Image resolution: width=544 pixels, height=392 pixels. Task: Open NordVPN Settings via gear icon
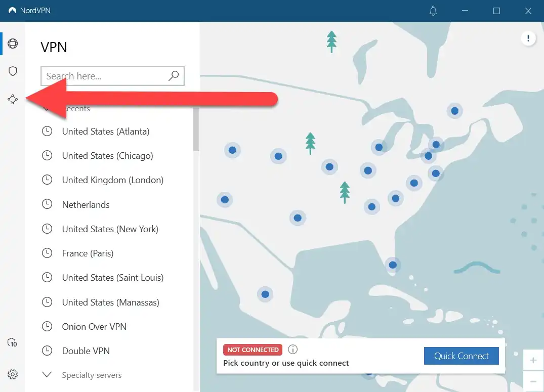coord(13,374)
